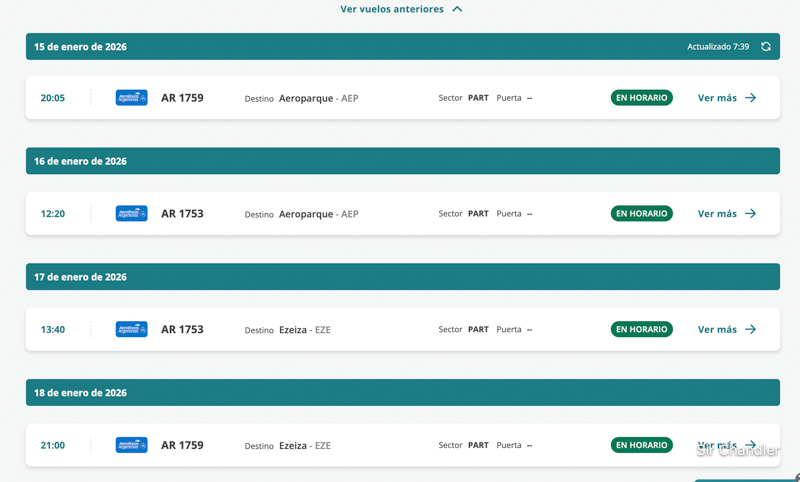Open Ver más for the 20:05 AR 1759 flight
The height and width of the screenshot is (482, 800).
tap(717, 98)
